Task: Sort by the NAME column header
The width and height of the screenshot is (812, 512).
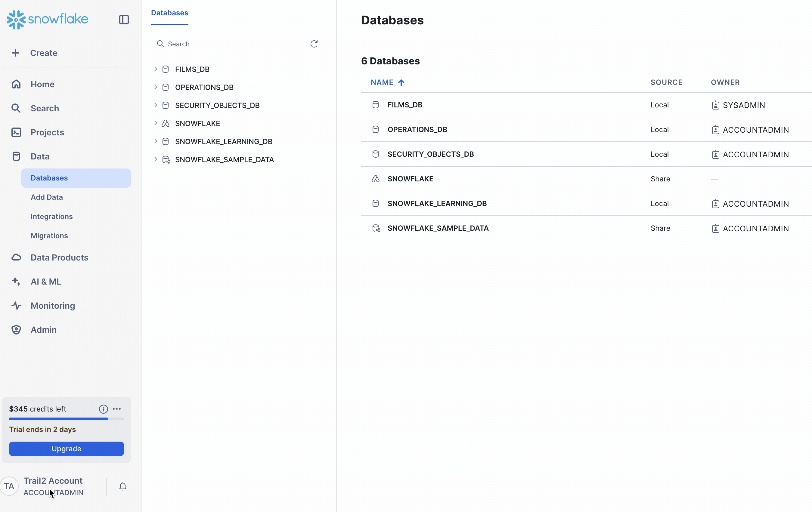Action: [382, 83]
